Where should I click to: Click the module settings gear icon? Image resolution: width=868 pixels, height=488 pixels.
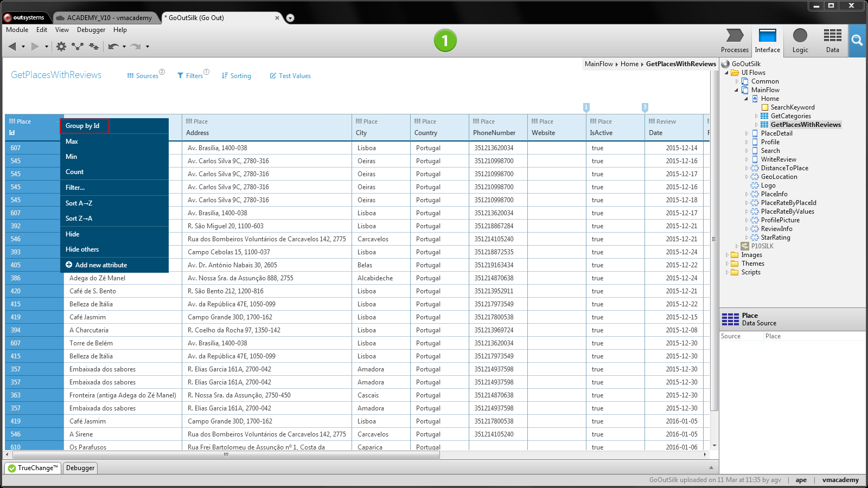click(x=61, y=47)
